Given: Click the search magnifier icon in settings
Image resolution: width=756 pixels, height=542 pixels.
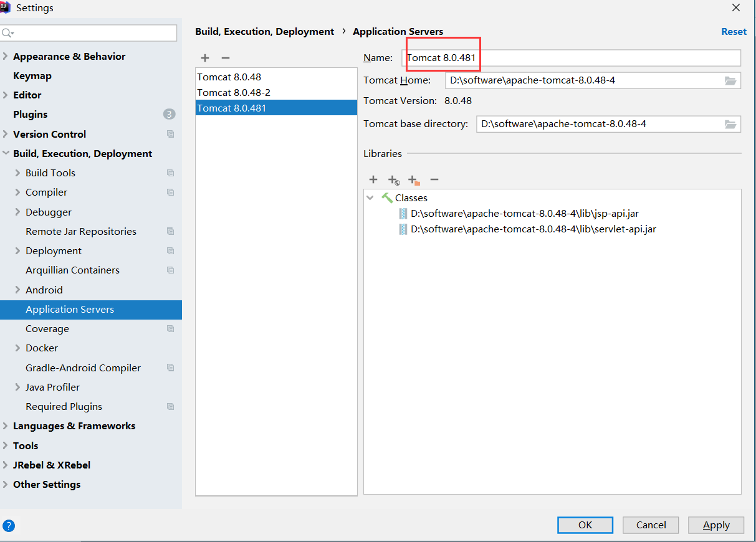Looking at the screenshot, I should [7, 33].
